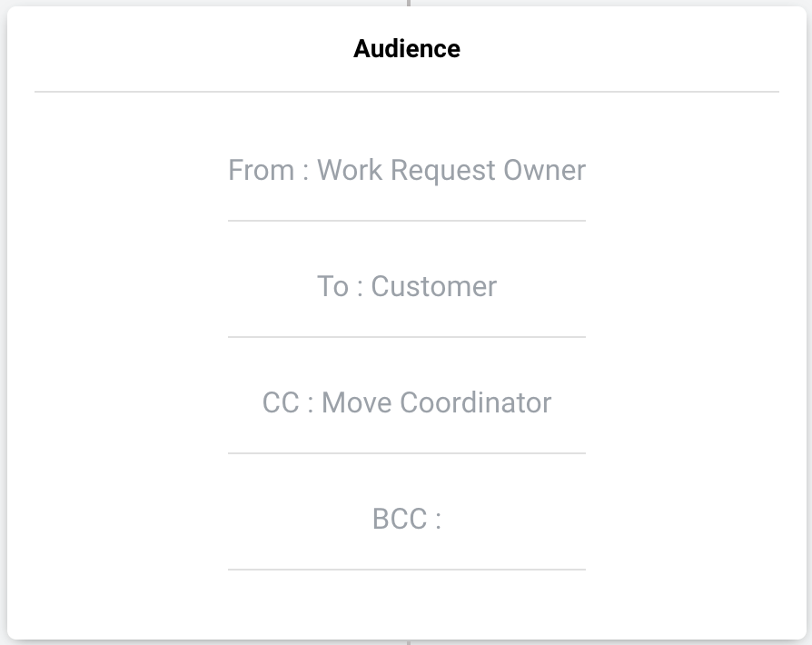Click the underline beneath From field
This screenshot has width=812, height=645.
point(406,220)
